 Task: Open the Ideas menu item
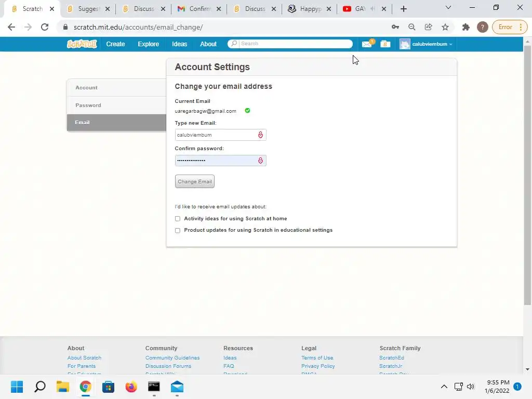[179, 44]
